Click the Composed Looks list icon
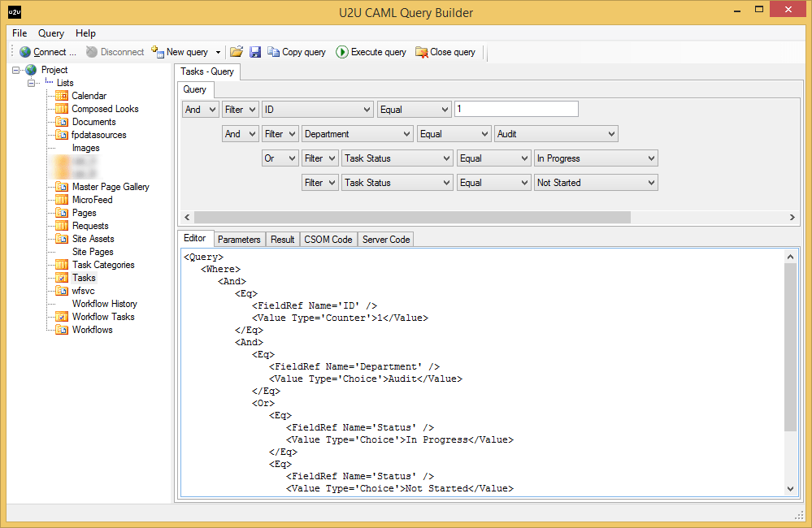Image resolution: width=812 pixels, height=528 pixels. point(62,109)
